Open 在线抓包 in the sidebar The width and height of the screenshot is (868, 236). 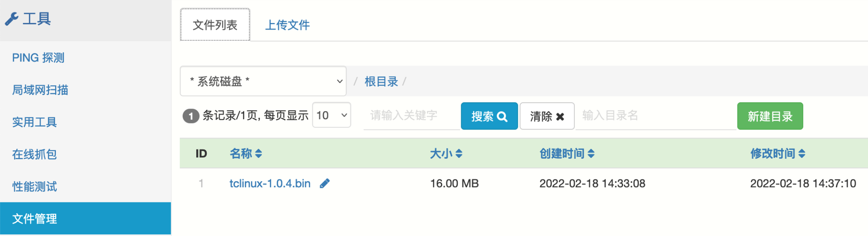(x=34, y=155)
